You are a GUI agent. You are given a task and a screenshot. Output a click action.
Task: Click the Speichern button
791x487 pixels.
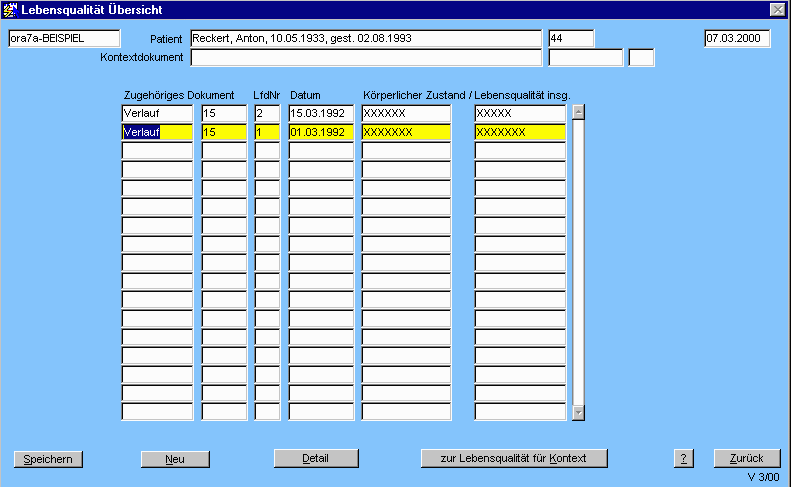pyautogui.click(x=48, y=459)
